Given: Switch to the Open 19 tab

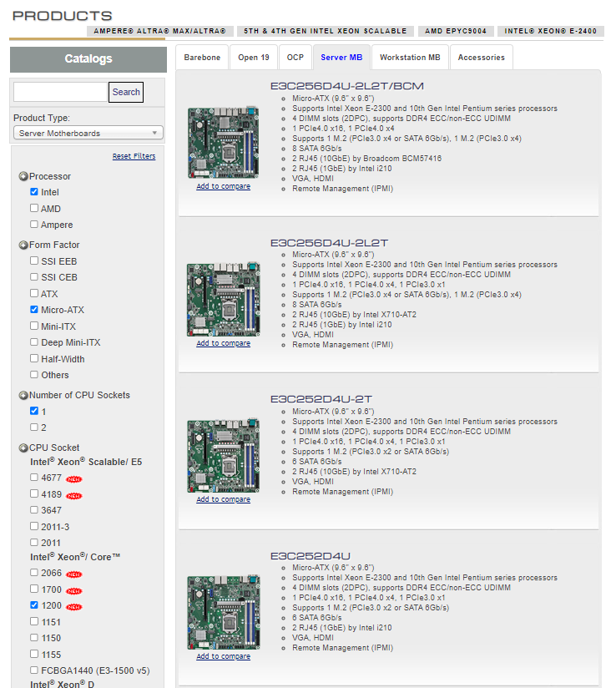Looking at the screenshot, I should pos(254,58).
